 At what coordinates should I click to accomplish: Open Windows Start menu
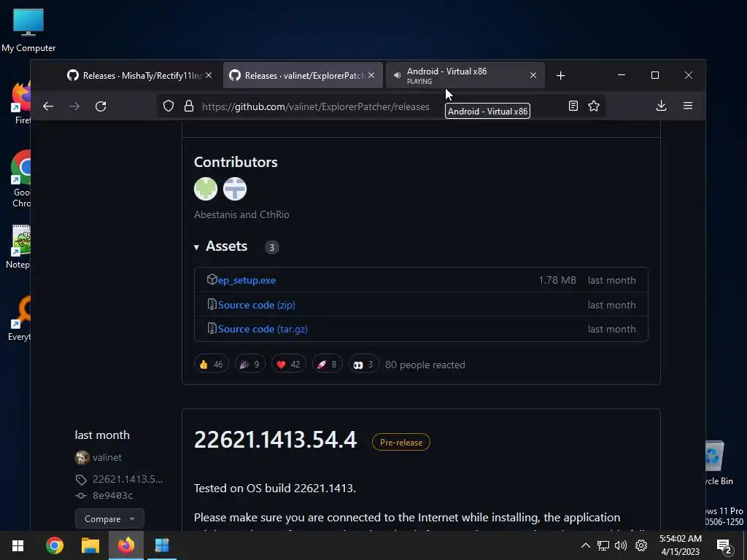tap(18, 545)
